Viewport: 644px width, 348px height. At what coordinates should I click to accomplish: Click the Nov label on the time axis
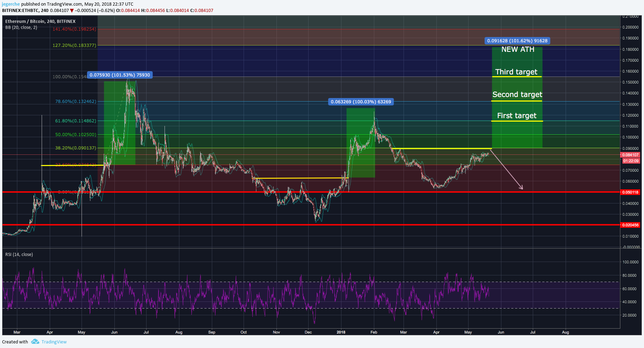[276, 332]
